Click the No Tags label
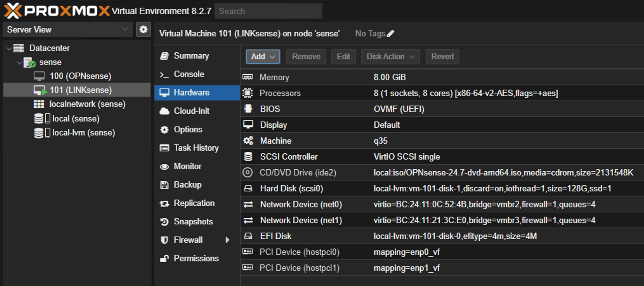Viewport: 644px width, 286px height. point(370,33)
